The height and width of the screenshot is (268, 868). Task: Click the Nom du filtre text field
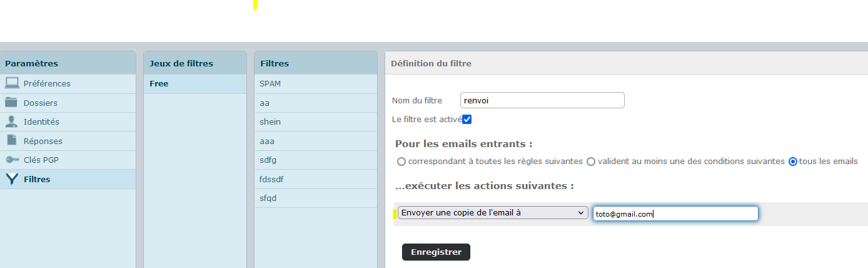tap(542, 100)
